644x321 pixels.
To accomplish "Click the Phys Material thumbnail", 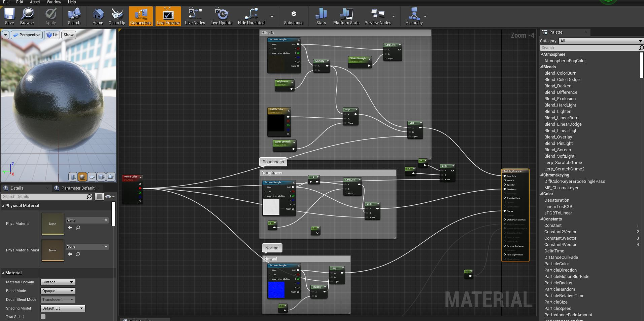I will click(x=53, y=224).
